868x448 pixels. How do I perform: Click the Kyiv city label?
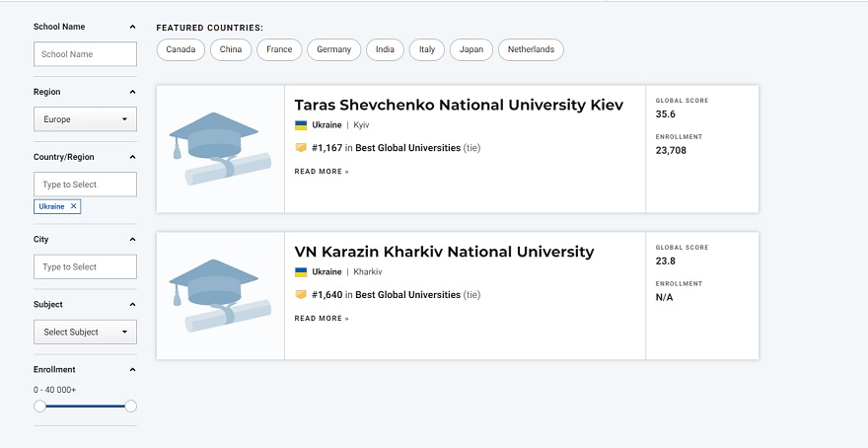361,125
